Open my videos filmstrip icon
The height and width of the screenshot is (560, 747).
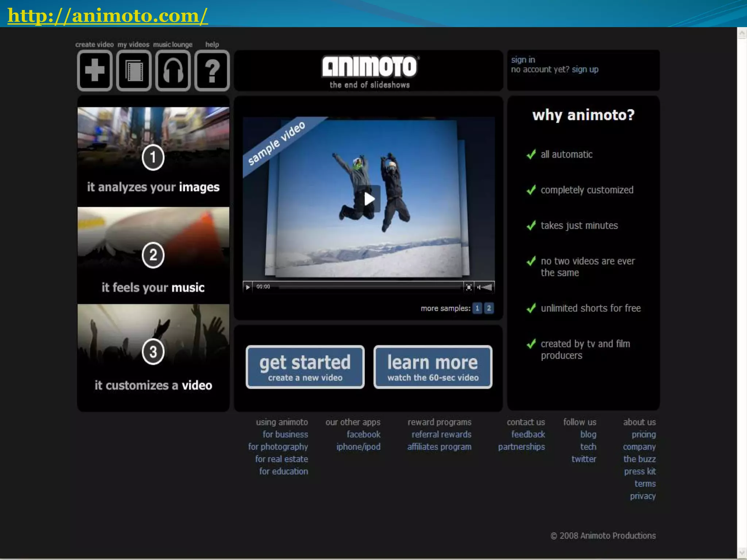(x=134, y=70)
